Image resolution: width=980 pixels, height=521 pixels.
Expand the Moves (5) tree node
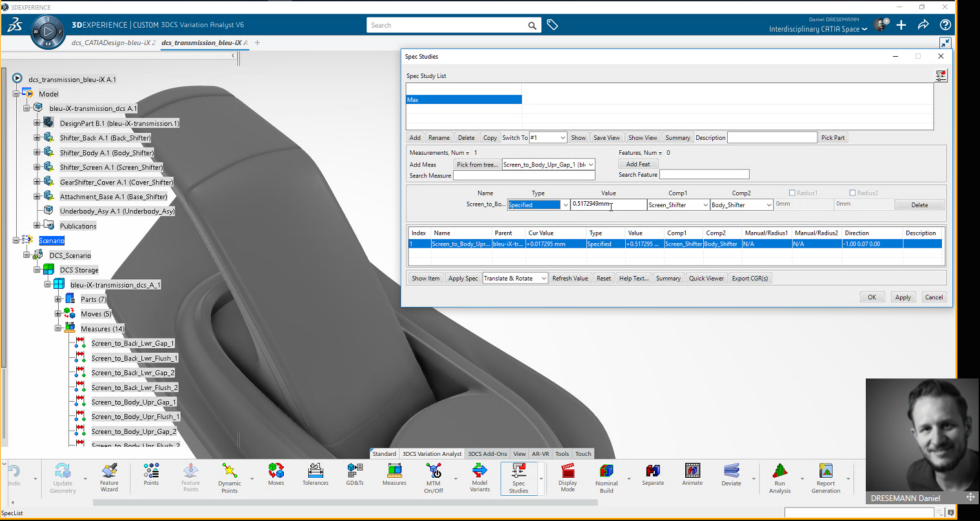point(58,314)
